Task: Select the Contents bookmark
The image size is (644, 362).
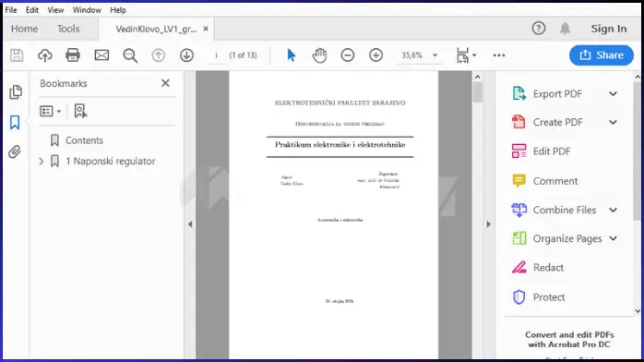Action: (84, 140)
